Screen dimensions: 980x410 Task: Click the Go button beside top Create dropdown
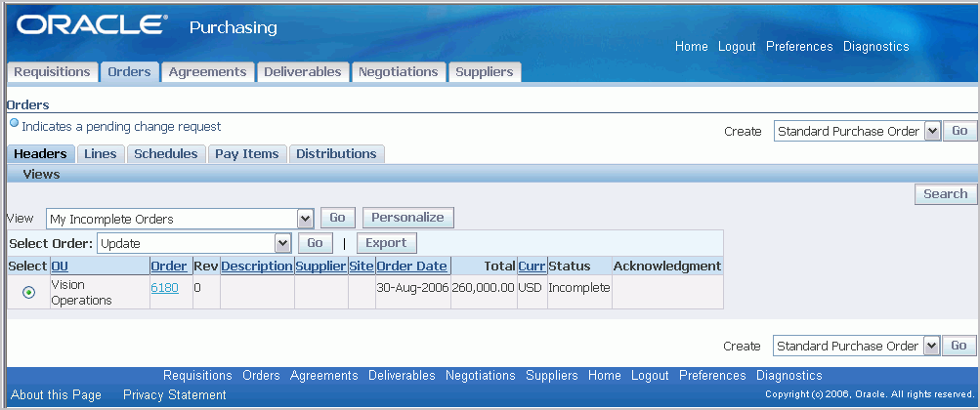pyautogui.click(x=959, y=131)
